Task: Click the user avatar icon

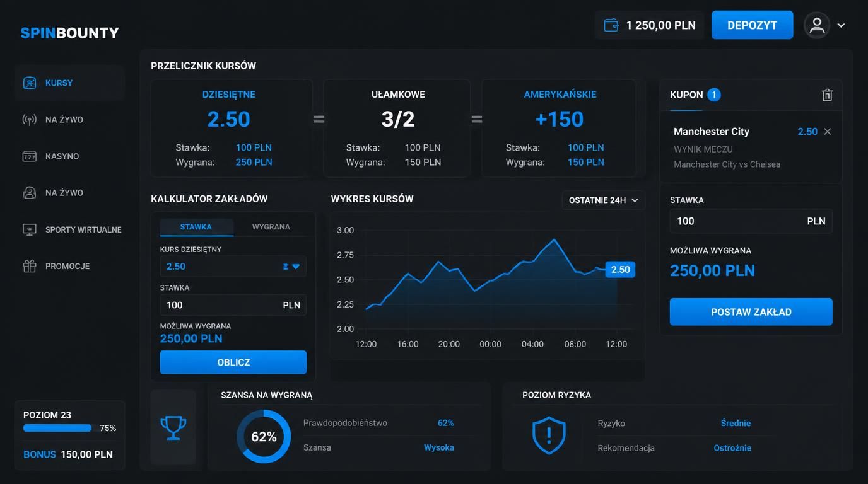Action: point(817,25)
